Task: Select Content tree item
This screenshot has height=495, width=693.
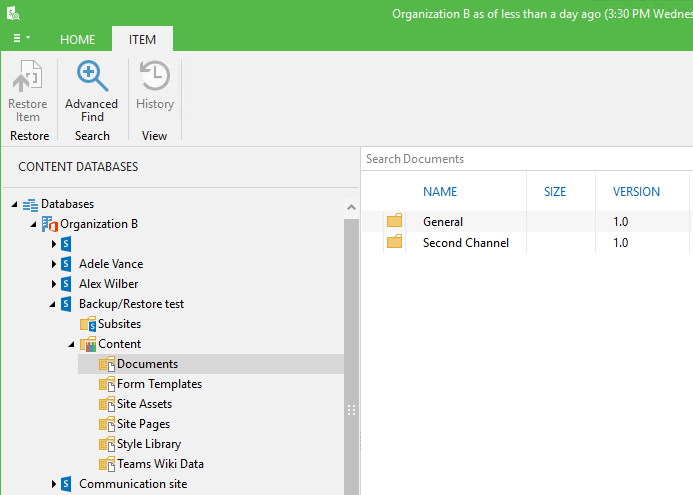Action: pos(119,344)
